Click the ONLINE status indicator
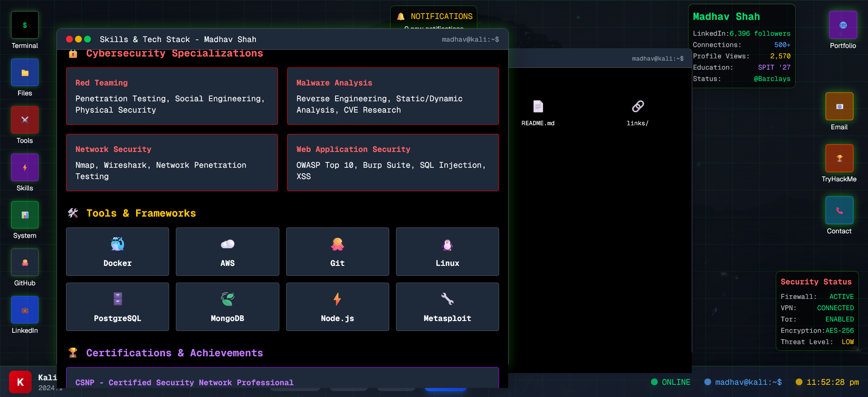The image size is (868, 397). pyautogui.click(x=671, y=382)
